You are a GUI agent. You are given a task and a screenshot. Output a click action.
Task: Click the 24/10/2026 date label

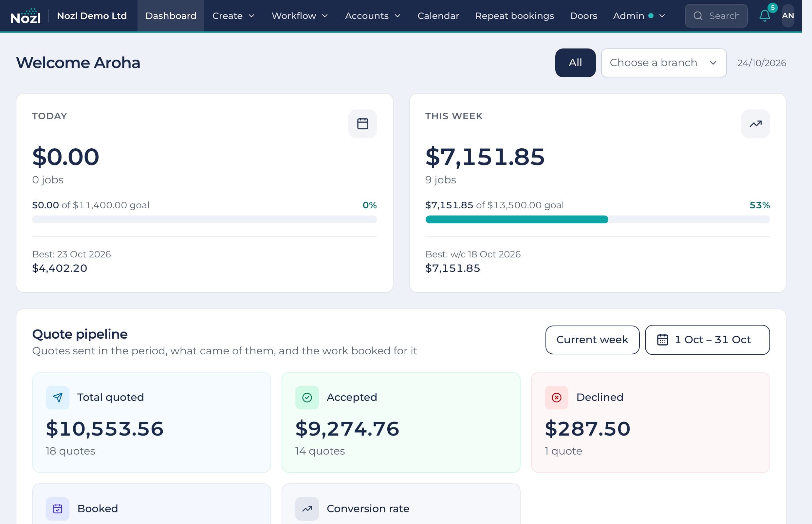click(762, 63)
